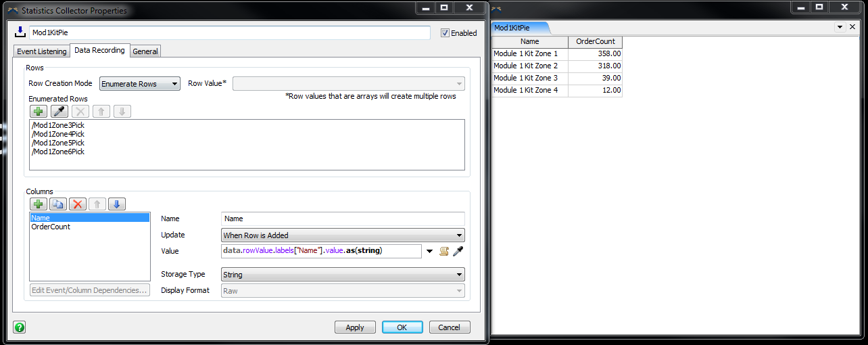The image size is (868, 345).
Task: Click the green help question mark icon
Action: click(20, 327)
